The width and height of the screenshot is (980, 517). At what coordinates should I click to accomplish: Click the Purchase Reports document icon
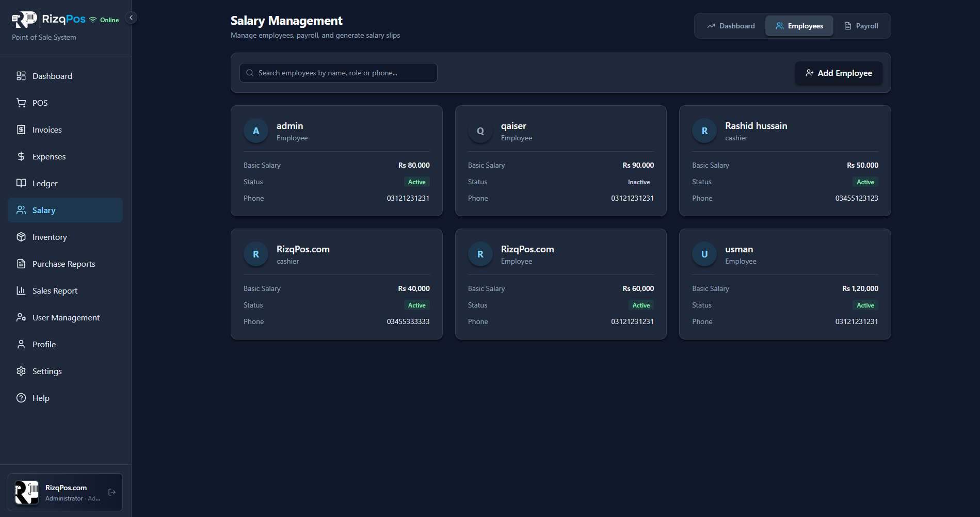[x=21, y=264]
